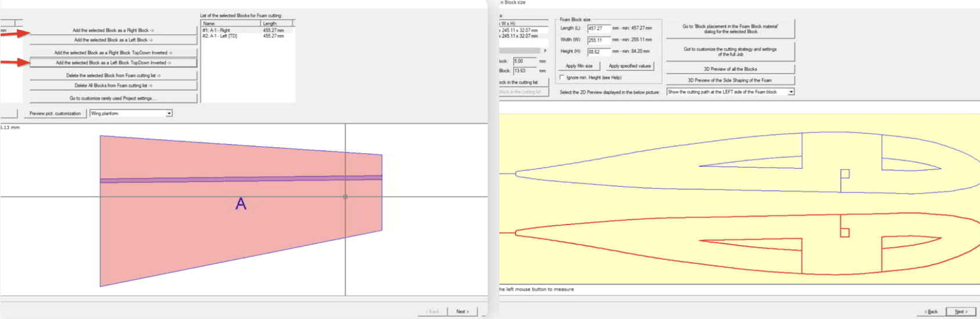Screen dimensions: 980x319
Task: Click the first '245.11 x 32.07 mm' list row
Action: point(520,30)
